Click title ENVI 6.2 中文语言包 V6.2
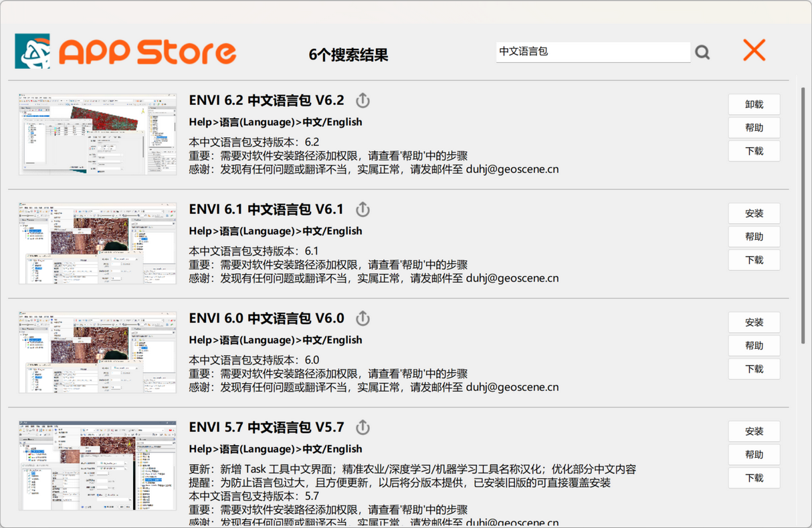 click(x=266, y=100)
